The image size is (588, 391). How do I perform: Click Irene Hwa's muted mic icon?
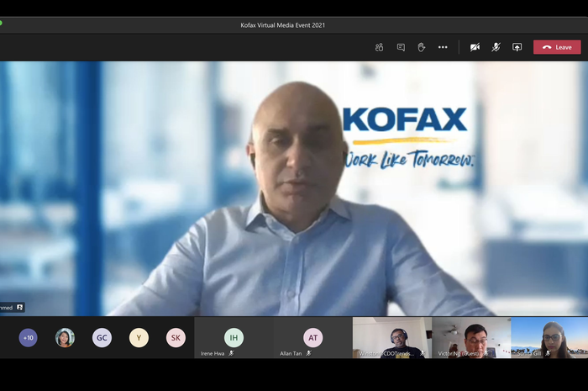tap(231, 353)
